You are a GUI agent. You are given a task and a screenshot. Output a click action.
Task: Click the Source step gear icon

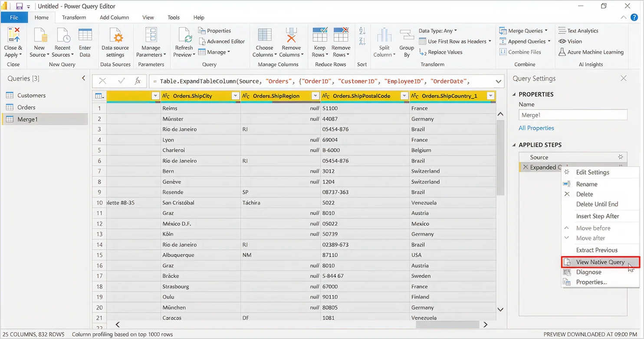[621, 157]
